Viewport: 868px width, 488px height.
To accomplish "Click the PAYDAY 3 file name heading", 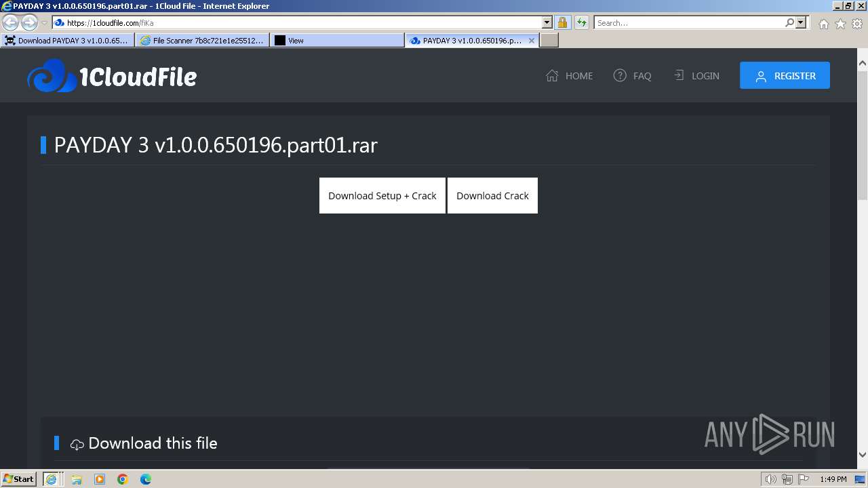I will (x=216, y=145).
